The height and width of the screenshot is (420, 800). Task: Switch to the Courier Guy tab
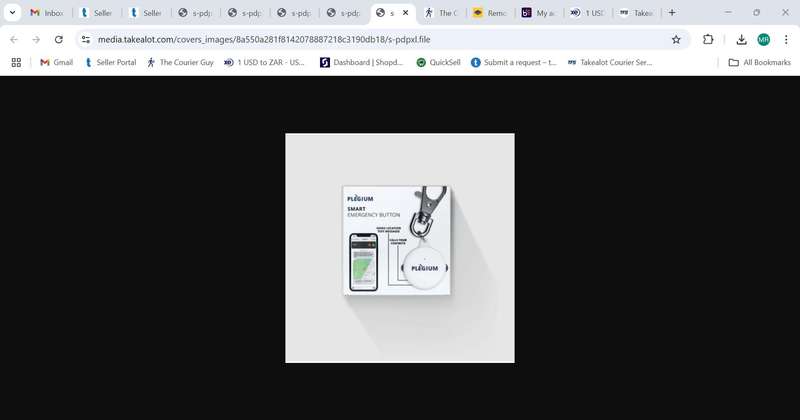click(441, 13)
